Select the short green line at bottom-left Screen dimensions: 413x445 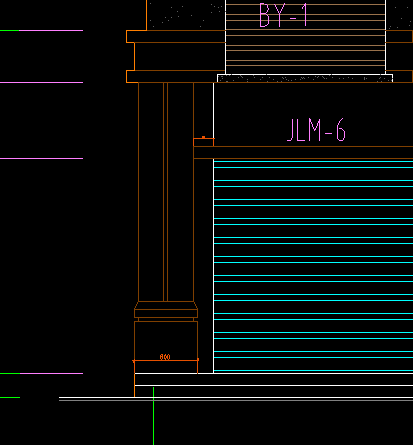10,397
